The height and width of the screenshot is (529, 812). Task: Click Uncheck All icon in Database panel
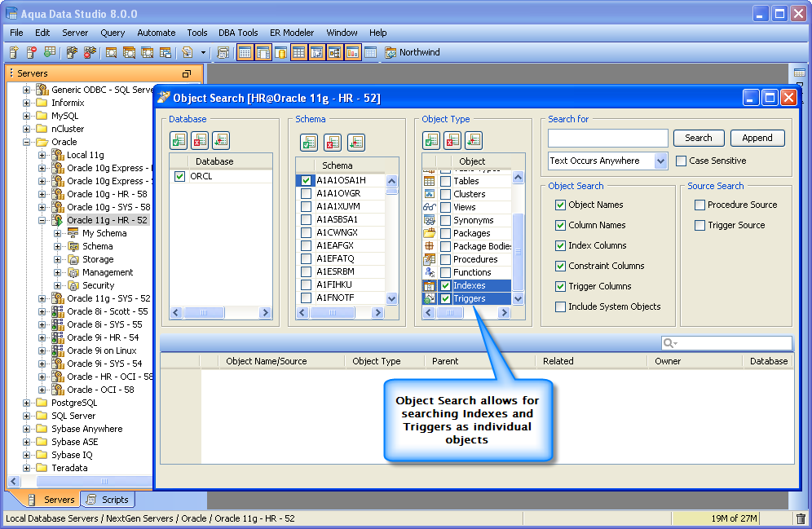pyautogui.click(x=200, y=140)
